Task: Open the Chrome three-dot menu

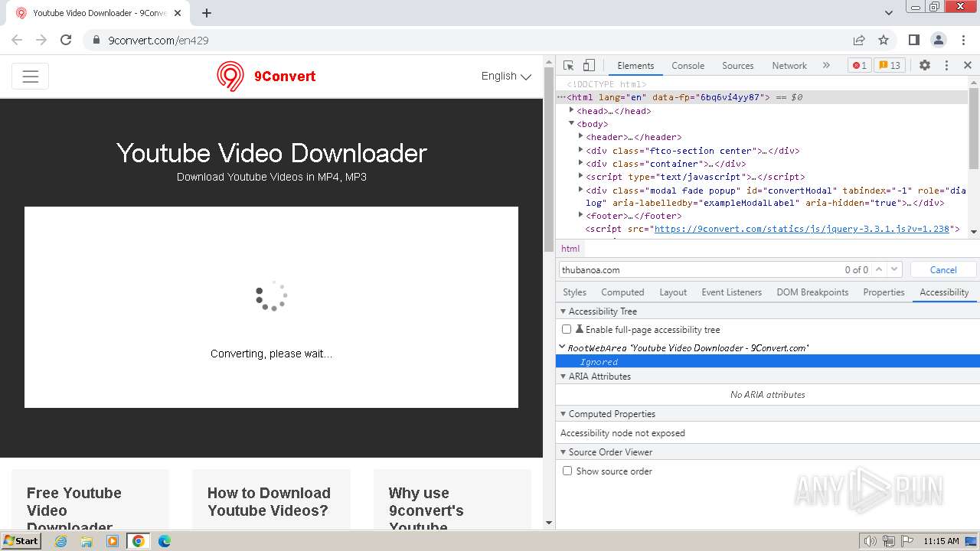Action: 963,40
